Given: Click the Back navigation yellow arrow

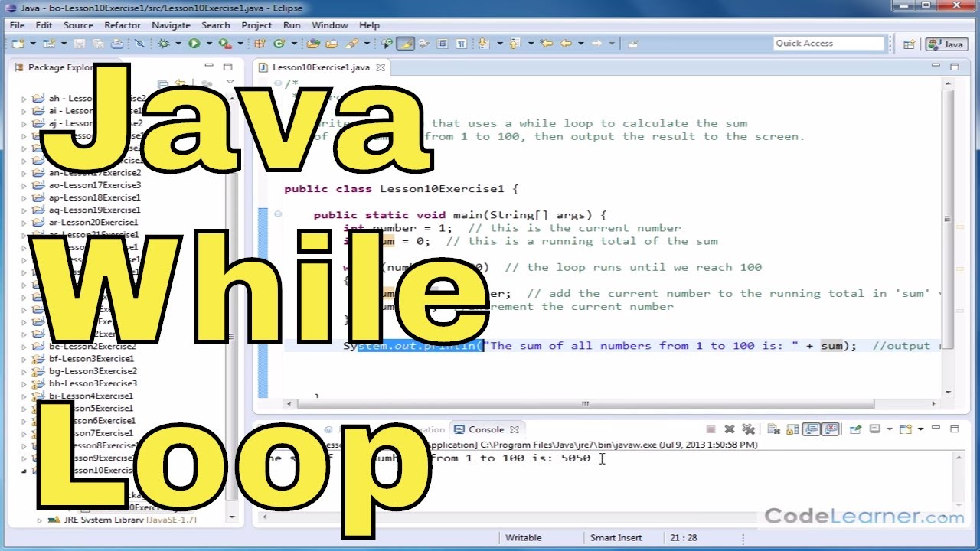Looking at the screenshot, I should (567, 44).
